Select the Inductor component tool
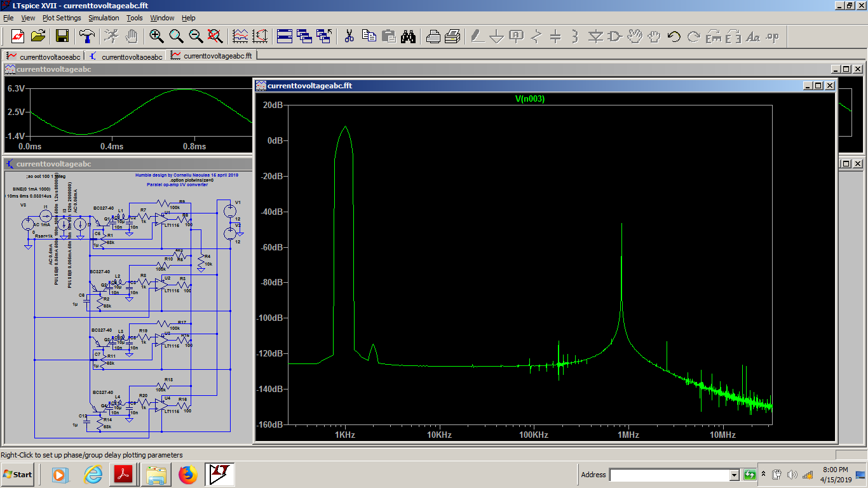 point(575,36)
